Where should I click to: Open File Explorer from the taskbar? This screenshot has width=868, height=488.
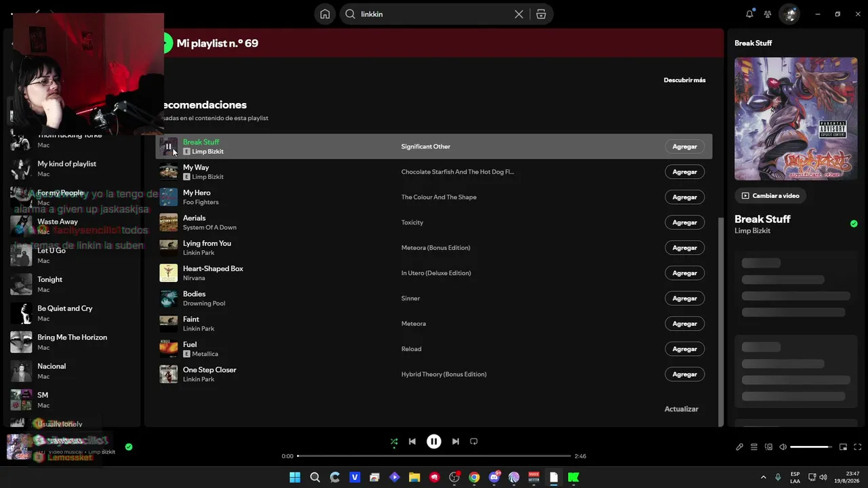414,477
